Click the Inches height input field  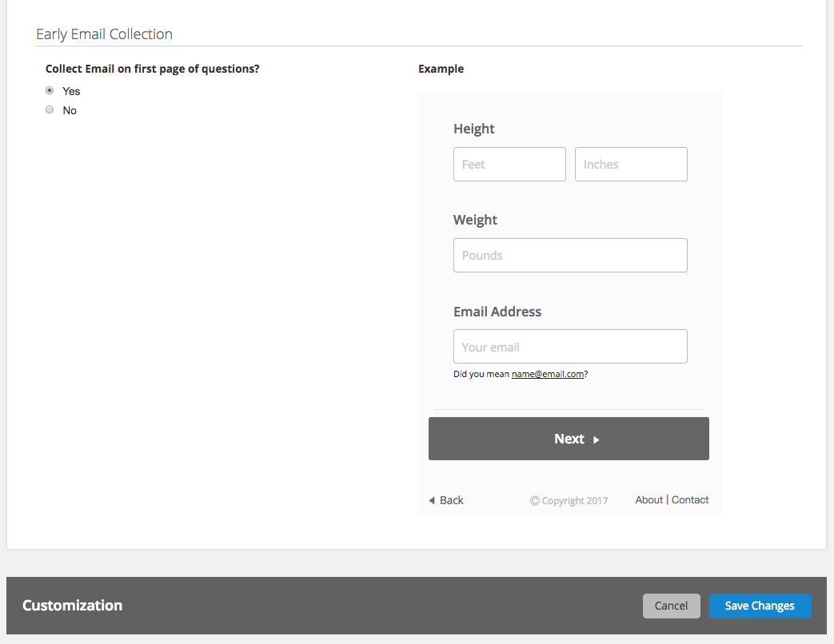point(631,164)
